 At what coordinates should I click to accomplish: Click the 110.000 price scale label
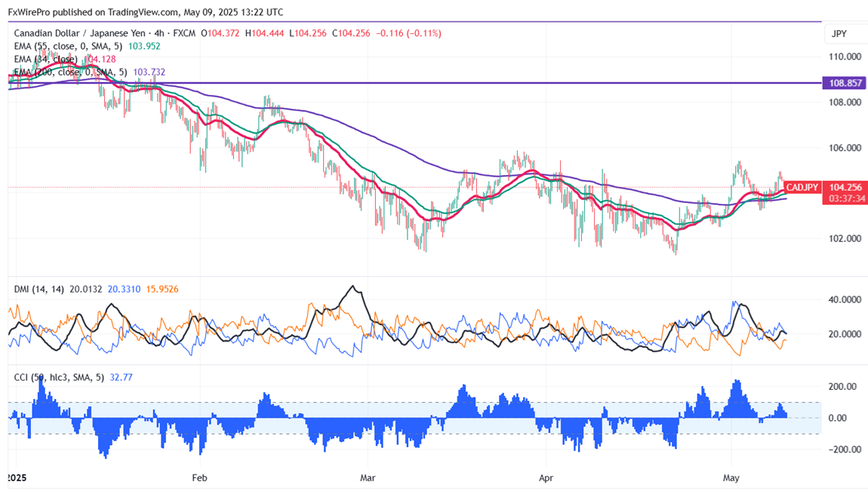[x=845, y=56]
